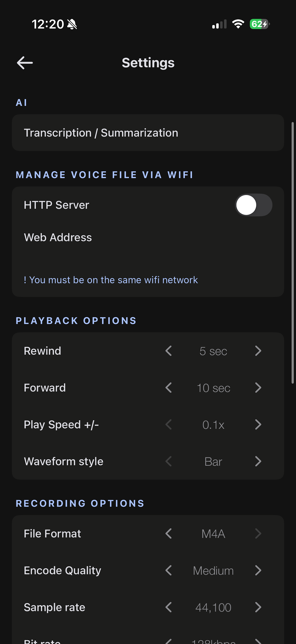Decrease Rewind seconds with left chevron
This screenshot has height=644, width=296.
click(x=169, y=351)
